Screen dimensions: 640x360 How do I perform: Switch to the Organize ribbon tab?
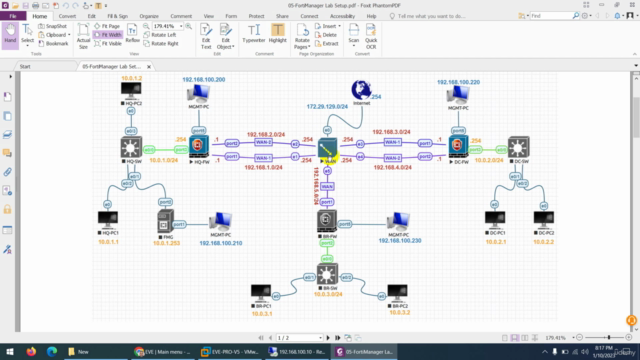(x=149, y=16)
